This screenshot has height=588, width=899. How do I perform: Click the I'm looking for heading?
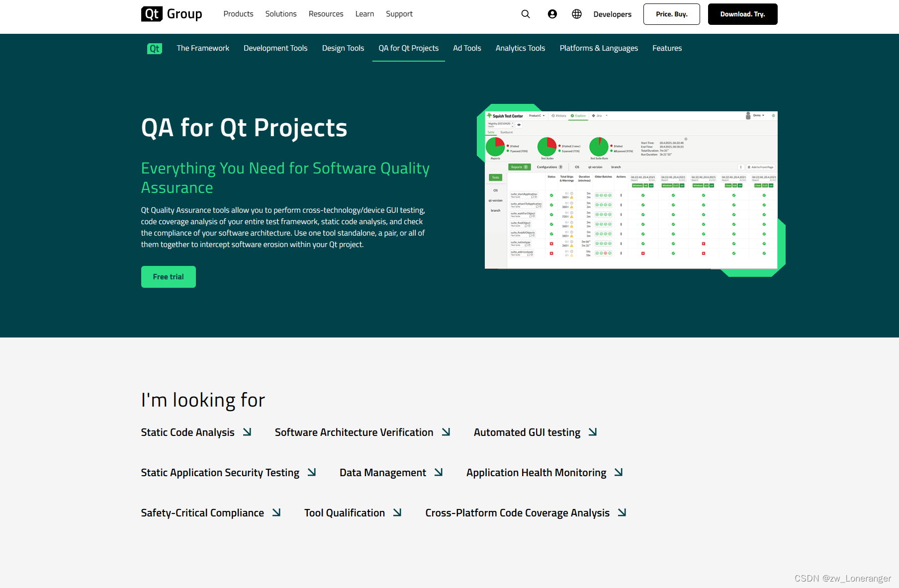point(203,400)
